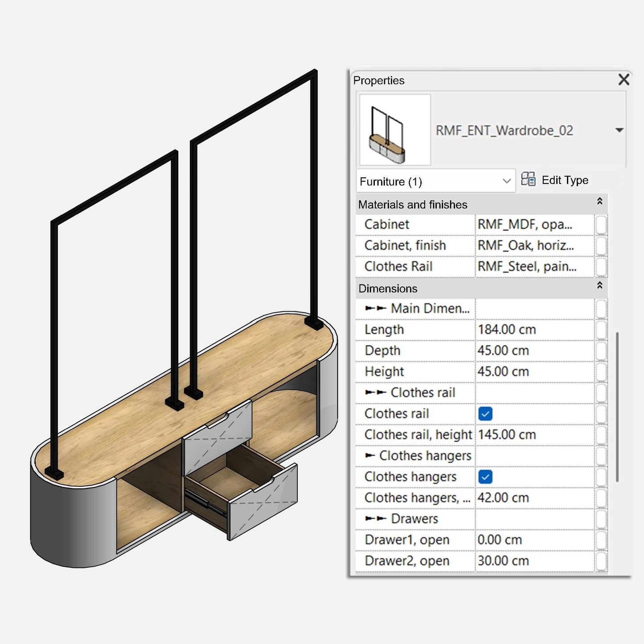Image resolution: width=644 pixels, height=644 pixels.
Task: Close the Properties panel
Action: coord(624,80)
